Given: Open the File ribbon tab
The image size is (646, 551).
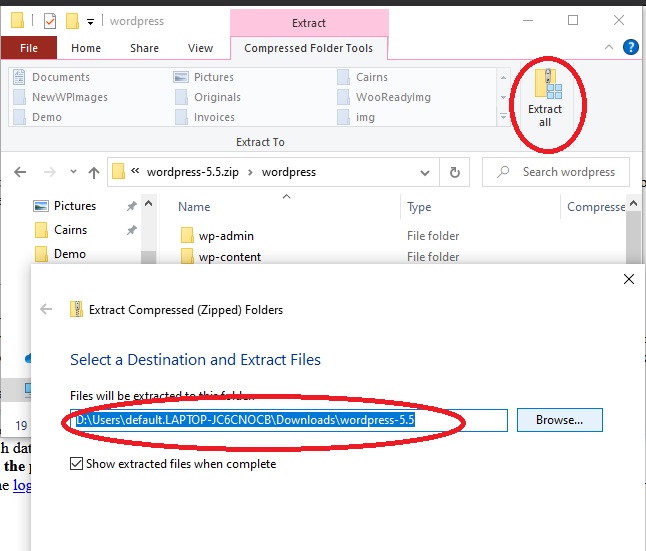Looking at the screenshot, I should (x=29, y=48).
